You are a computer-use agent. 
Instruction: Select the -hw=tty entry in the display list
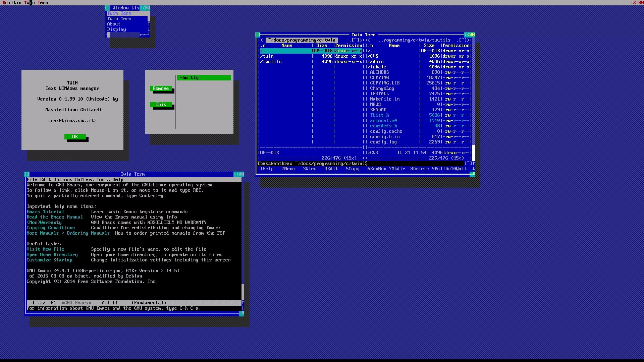(204, 77)
